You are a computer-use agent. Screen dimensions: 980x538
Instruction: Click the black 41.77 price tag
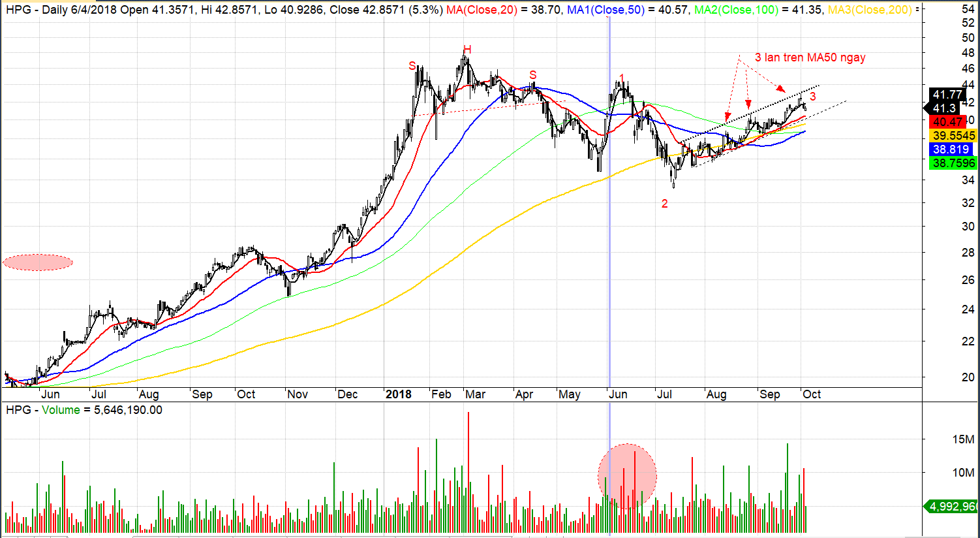tap(948, 95)
